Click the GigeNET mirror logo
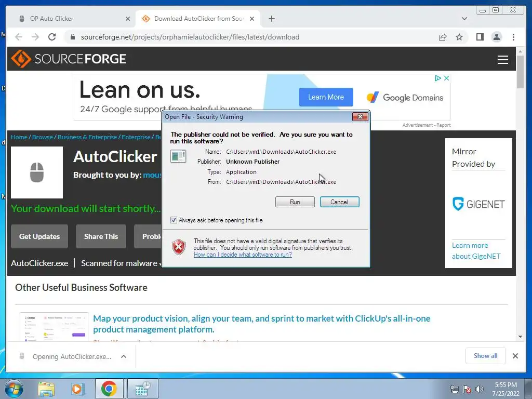Image resolution: width=532 pixels, height=399 pixels. [x=478, y=204]
